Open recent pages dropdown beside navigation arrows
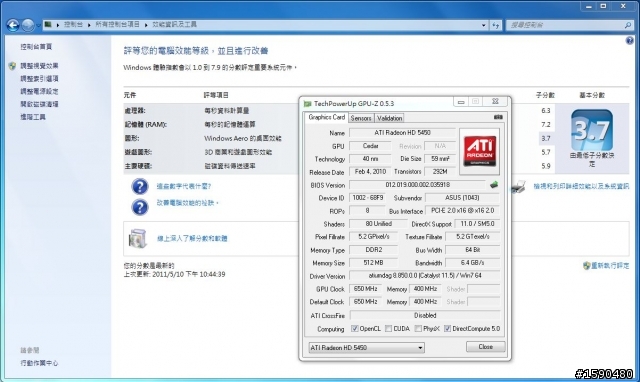 (x=38, y=25)
